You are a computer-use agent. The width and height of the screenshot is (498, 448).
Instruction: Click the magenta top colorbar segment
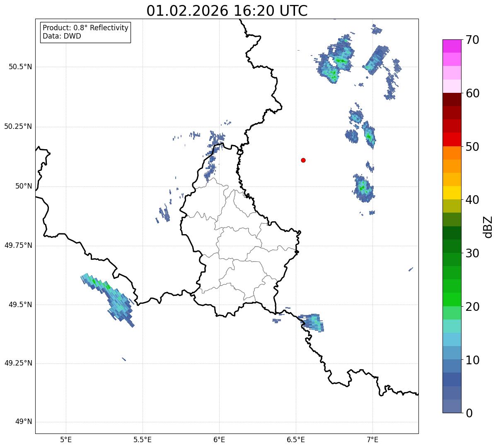tap(452, 46)
